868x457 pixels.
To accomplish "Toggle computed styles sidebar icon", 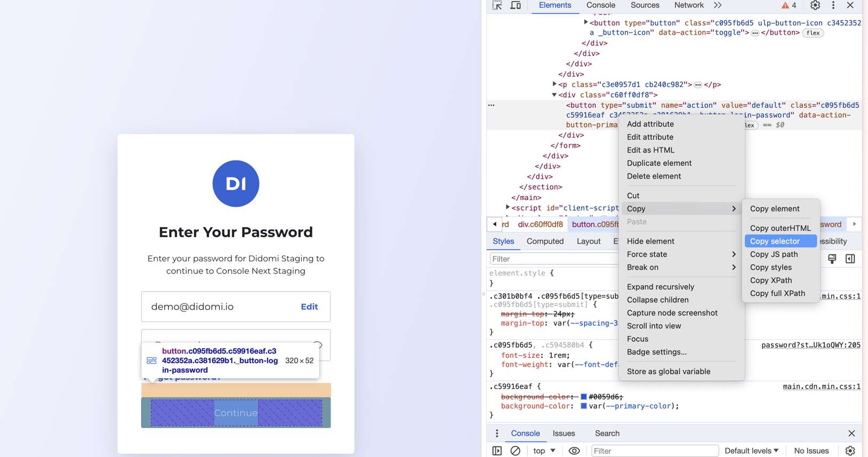I will [x=850, y=259].
